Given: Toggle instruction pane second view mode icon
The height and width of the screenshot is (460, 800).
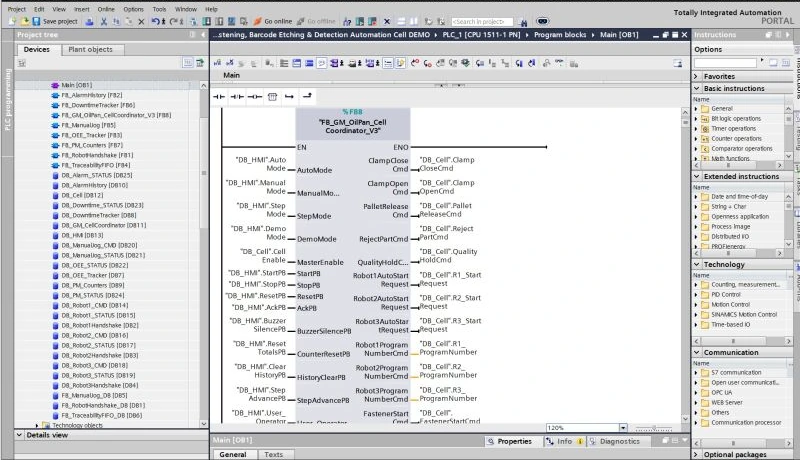Looking at the screenshot, I should (786, 63).
